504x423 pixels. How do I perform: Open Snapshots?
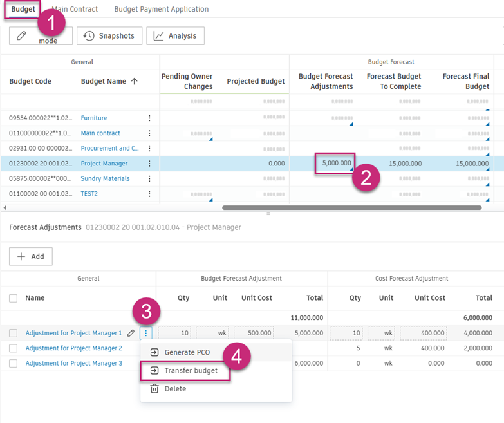[109, 35]
